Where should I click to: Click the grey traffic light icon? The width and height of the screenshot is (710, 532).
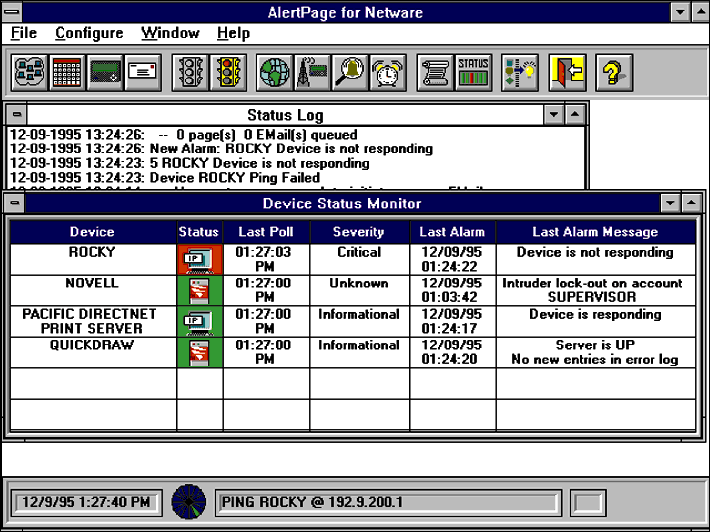tap(190, 72)
